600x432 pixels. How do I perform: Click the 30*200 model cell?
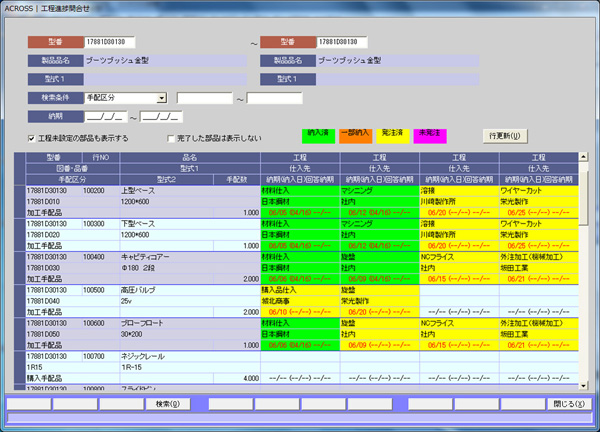(x=190, y=334)
